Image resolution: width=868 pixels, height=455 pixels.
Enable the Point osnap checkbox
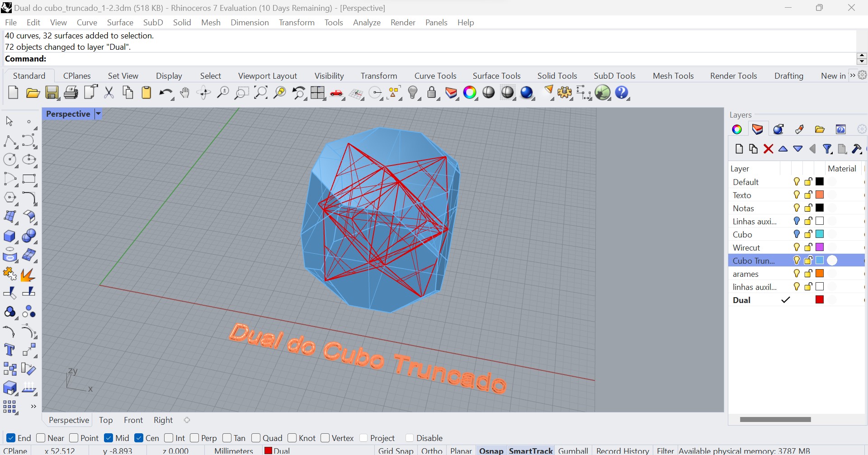tap(74, 438)
